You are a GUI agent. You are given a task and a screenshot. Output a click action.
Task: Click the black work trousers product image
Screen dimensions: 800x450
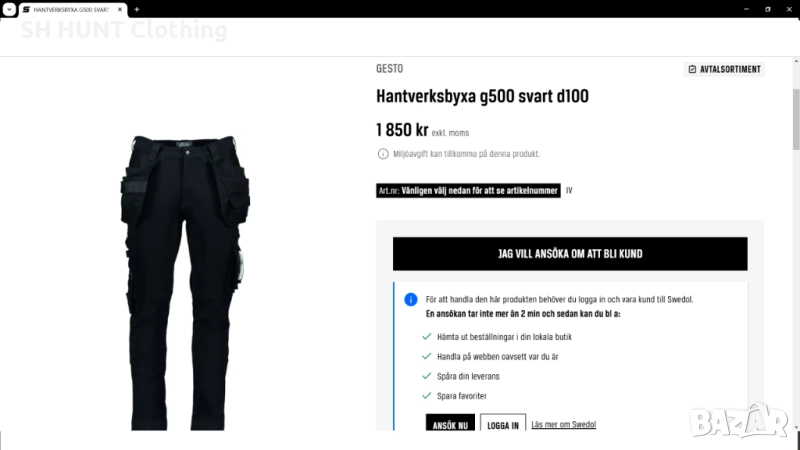pyautogui.click(x=185, y=283)
